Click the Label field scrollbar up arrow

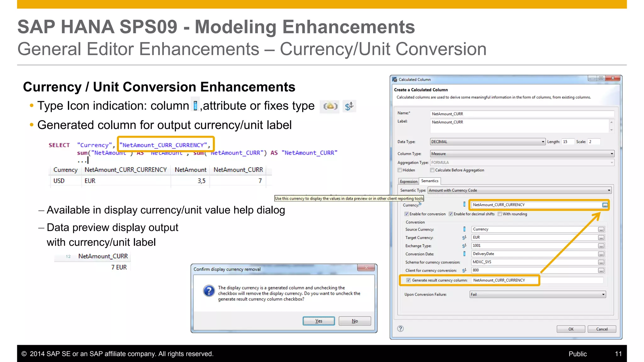tap(611, 122)
